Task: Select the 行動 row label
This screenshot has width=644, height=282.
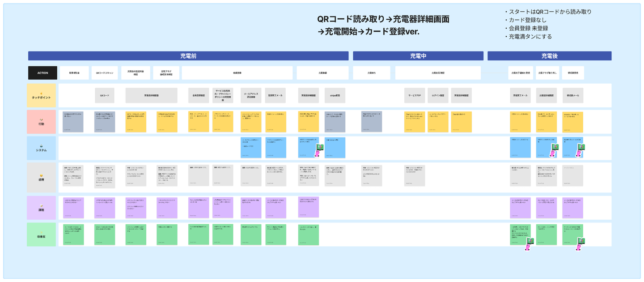Action: coord(41,122)
